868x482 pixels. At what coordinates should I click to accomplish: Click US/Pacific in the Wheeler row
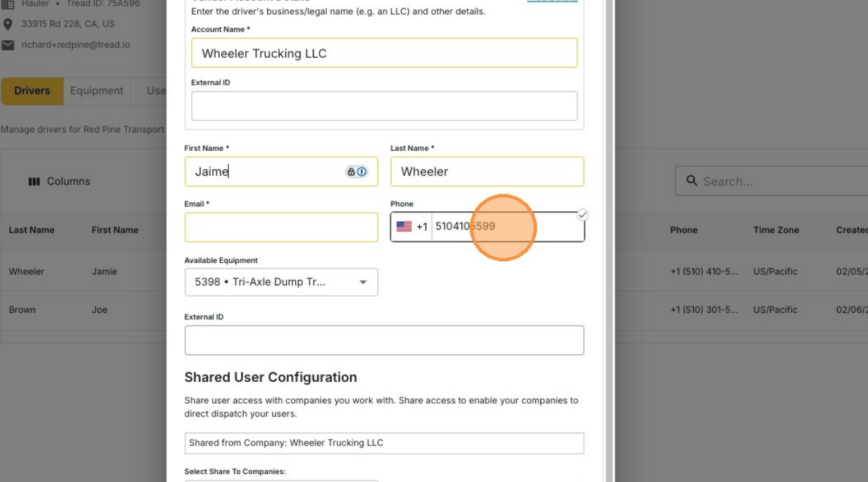(775, 271)
